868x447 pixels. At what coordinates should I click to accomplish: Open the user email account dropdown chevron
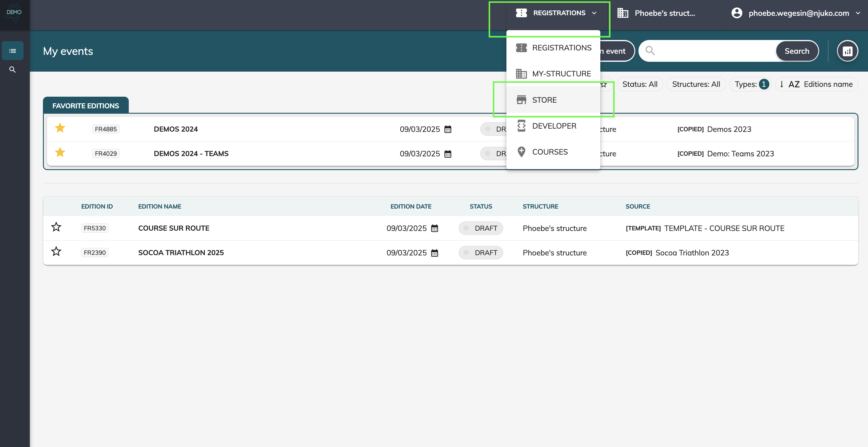coord(858,13)
